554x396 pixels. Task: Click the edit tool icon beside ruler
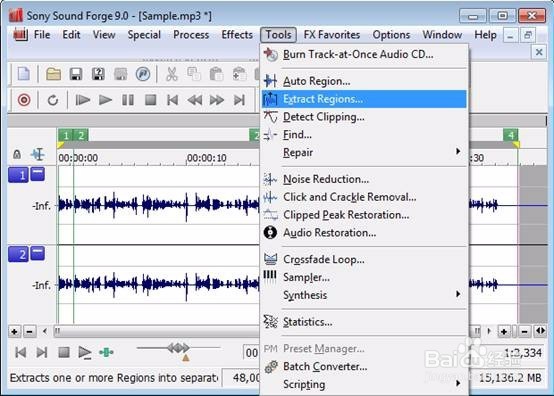point(38,154)
